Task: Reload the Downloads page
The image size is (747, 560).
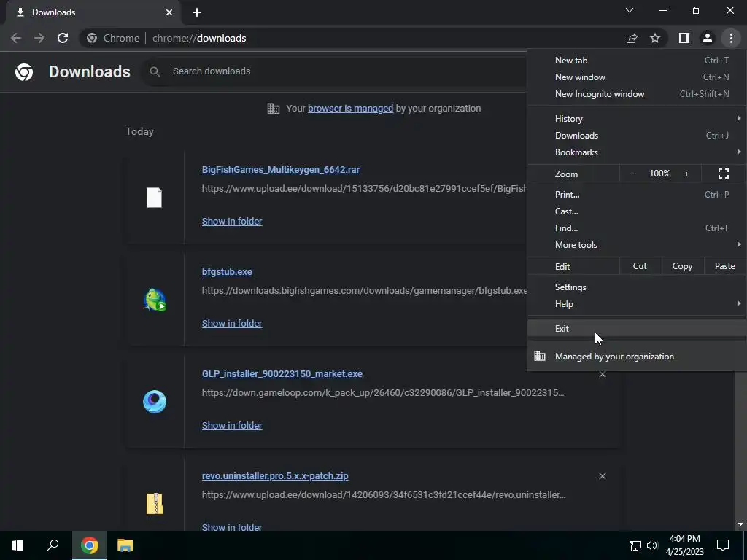Action: pos(63,38)
